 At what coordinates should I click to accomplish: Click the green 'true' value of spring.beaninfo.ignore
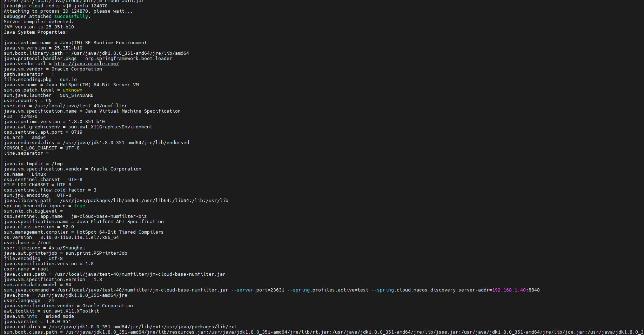coord(79,206)
